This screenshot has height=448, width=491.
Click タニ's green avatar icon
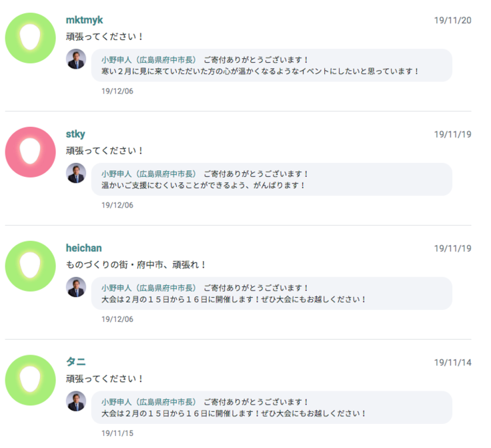[x=30, y=380]
